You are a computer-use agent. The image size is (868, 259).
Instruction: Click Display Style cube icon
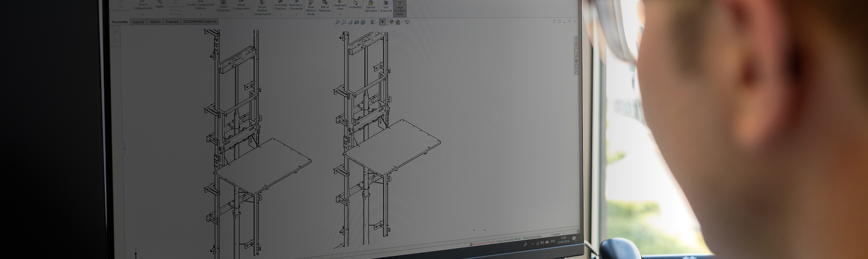(x=373, y=22)
